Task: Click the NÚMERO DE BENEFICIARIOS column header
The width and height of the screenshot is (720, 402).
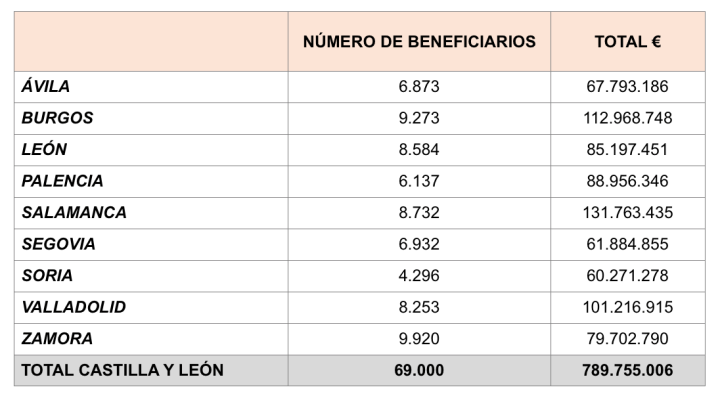Action: point(419,42)
